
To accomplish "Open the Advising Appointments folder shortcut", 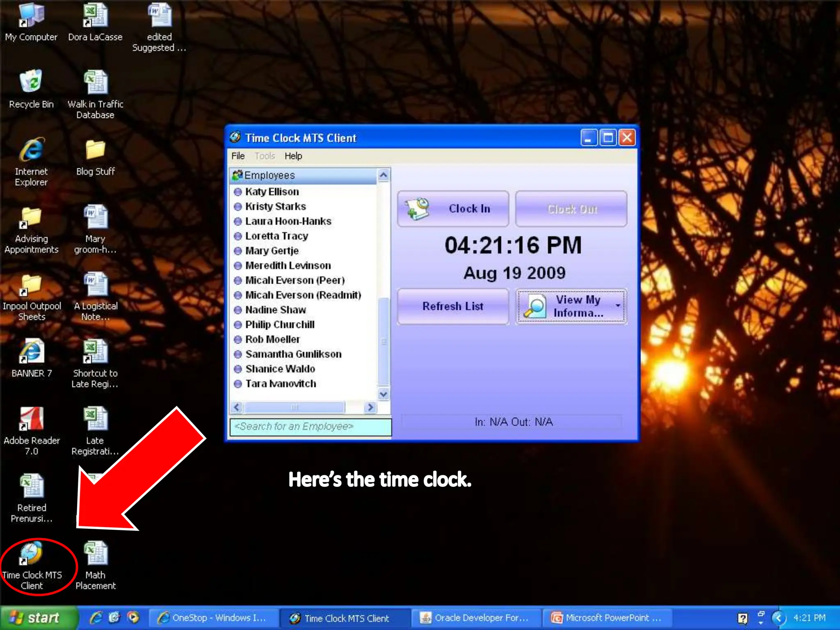I will coord(32,217).
